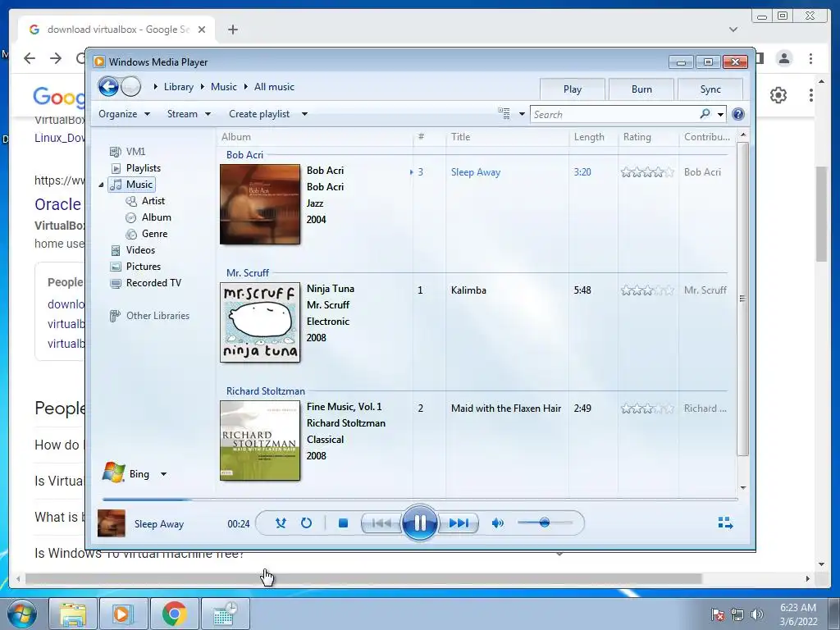The image size is (840, 630).
Task: Open the view options icon
Action: tap(504, 113)
